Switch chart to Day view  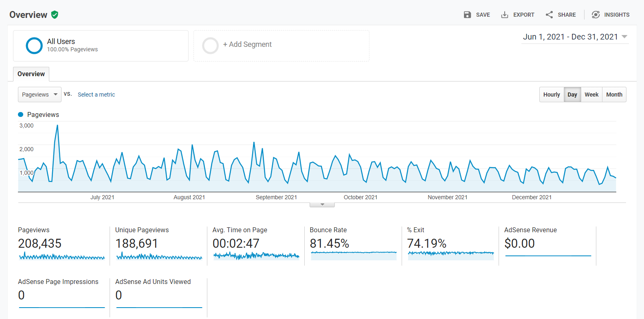(572, 95)
